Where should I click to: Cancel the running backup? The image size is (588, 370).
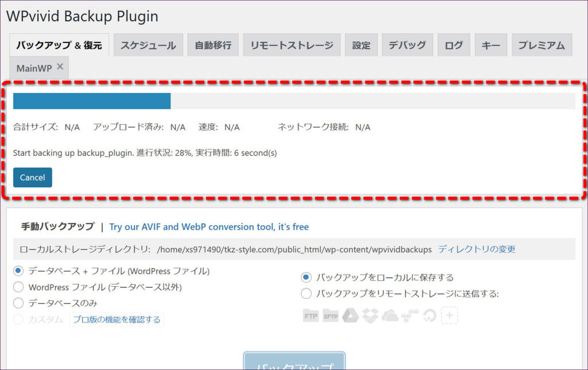pyautogui.click(x=33, y=178)
